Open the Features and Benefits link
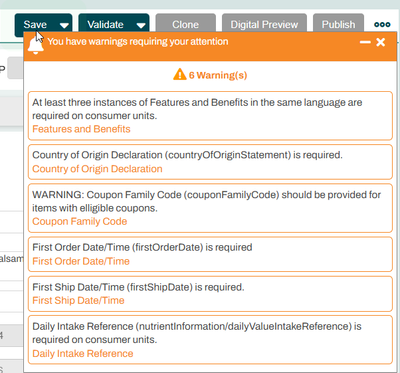This screenshot has height=373, width=400. tap(81, 129)
